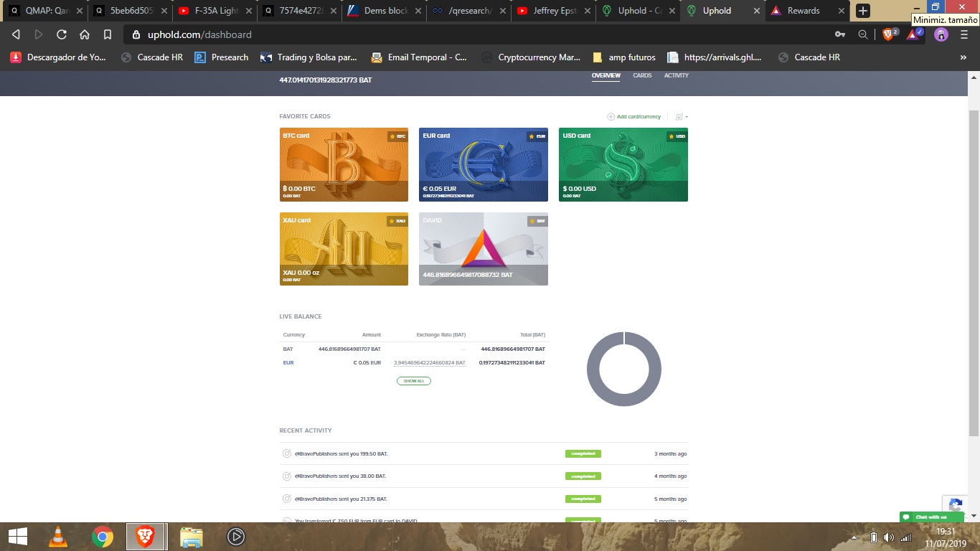The image size is (980, 551).
Task: Open the Presearch bookmark
Action: pyautogui.click(x=222, y=57)
